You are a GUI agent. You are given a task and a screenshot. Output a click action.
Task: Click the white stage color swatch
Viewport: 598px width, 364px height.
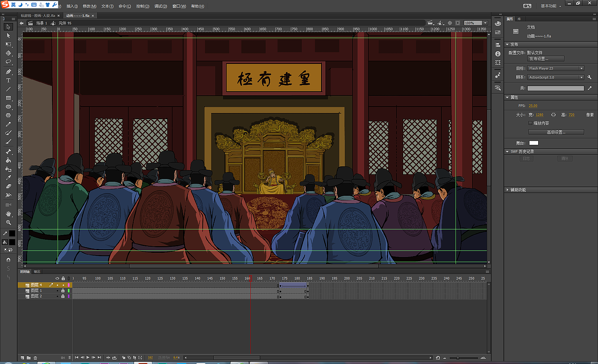click(x=534, y=143)
